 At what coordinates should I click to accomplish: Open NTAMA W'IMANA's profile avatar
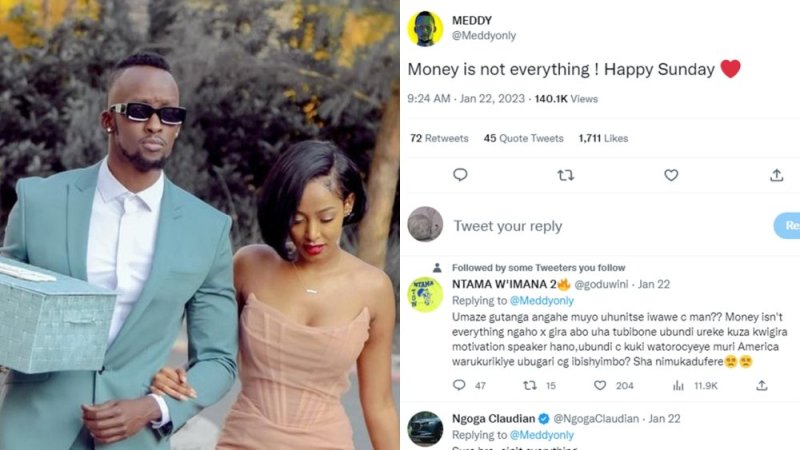click(x=425, y=294)
